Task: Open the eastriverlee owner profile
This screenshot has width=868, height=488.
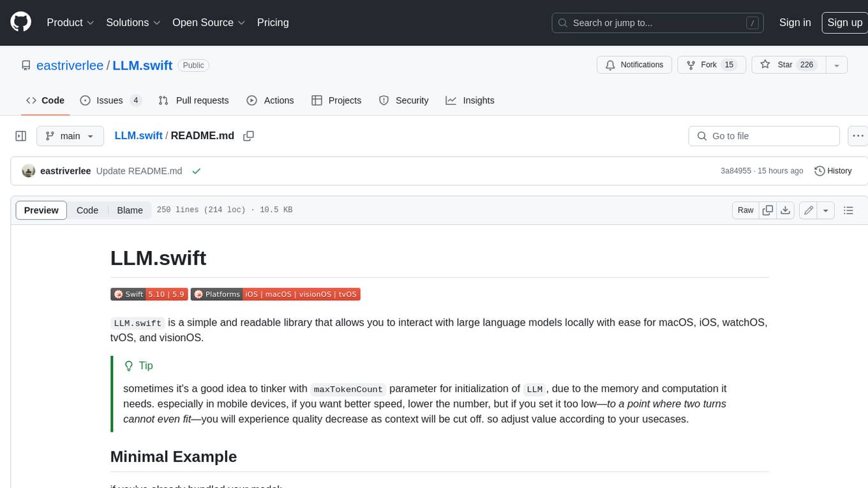Action: tap(70, 65)
